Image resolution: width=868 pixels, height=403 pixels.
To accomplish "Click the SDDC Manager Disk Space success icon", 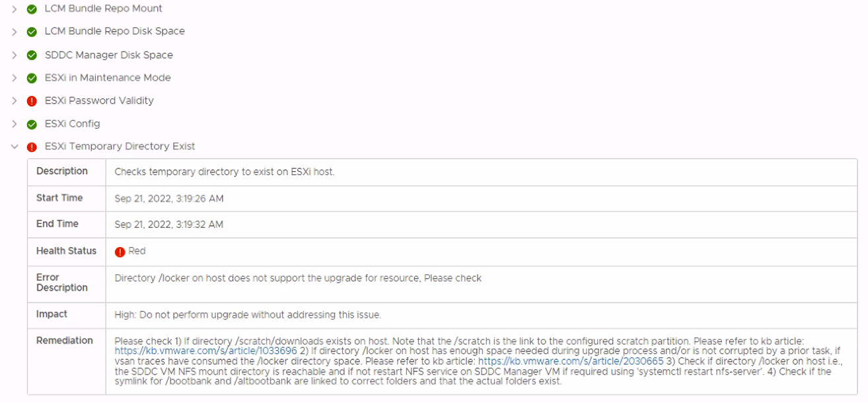I will 32,55.
